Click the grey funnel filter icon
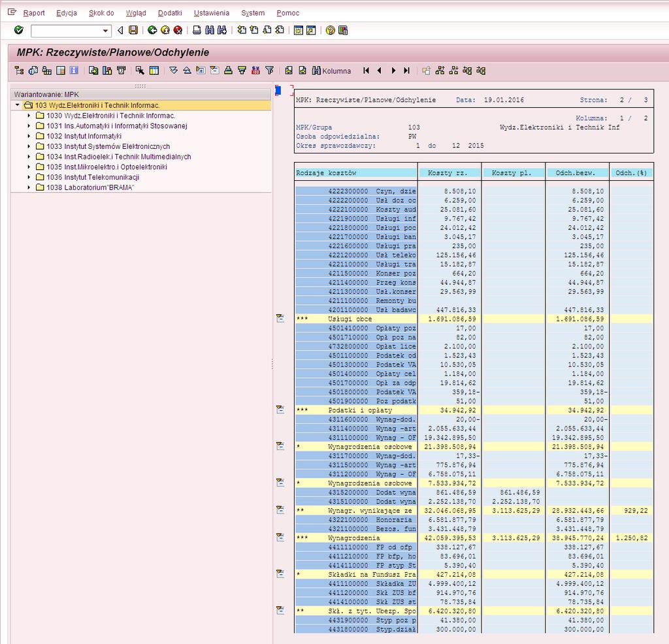Screen dimensions: 669x644 point(269,71)
